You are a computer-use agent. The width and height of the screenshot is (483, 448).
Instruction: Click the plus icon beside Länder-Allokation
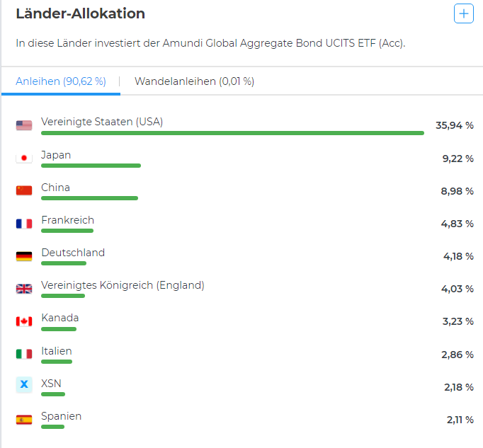pos(464,13)
